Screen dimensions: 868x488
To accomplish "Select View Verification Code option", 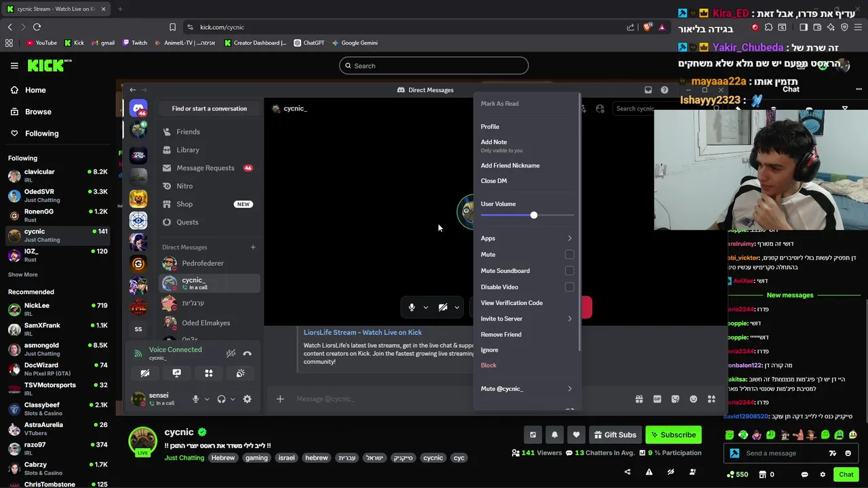I will click(x=527, y=303).
